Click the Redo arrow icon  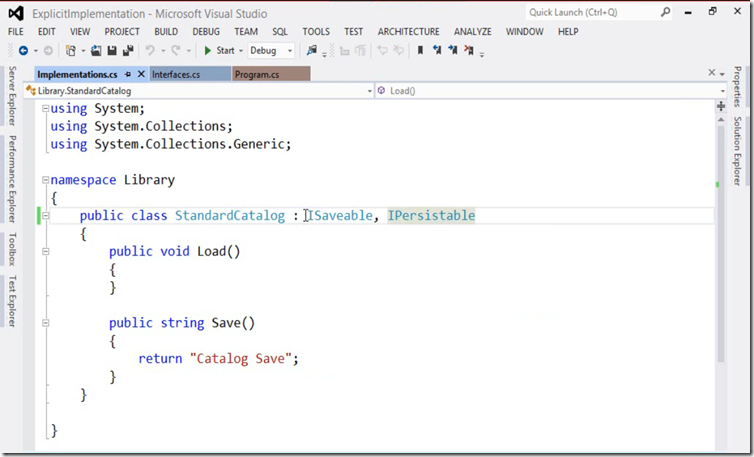pyautogui.click(x=176, y=51)
